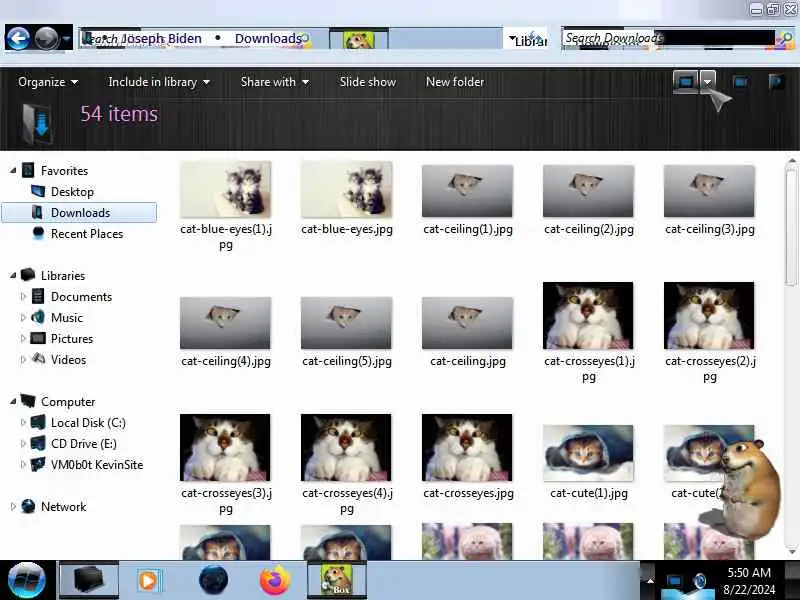Expand the Documents library
Viewport: 800px width, 600px height.
(23, 296)
